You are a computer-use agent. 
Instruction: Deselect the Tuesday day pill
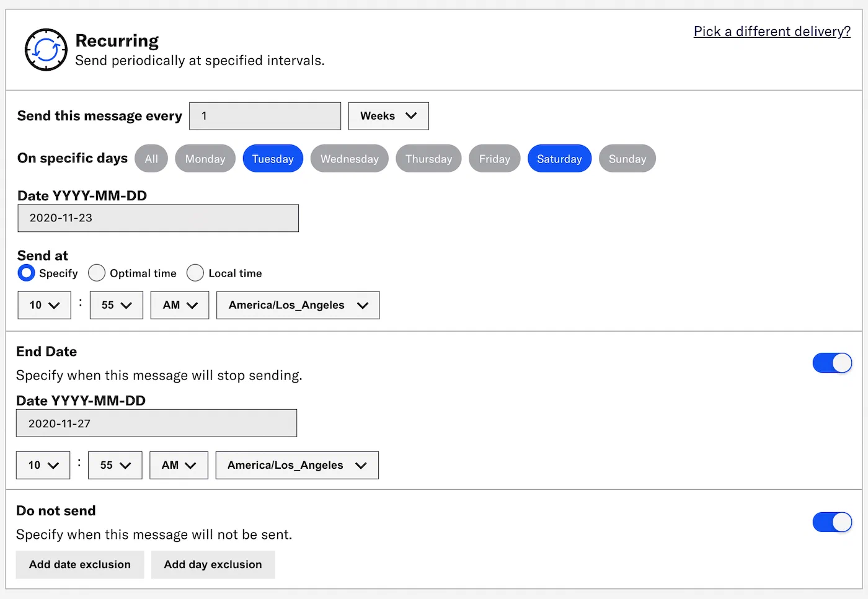point(272,159)
